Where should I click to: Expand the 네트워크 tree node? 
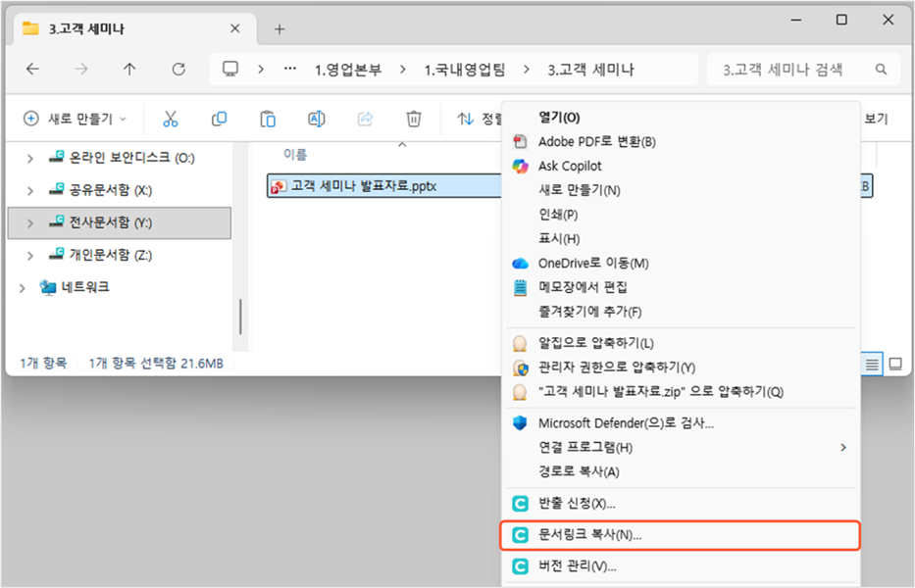point(25,288)
